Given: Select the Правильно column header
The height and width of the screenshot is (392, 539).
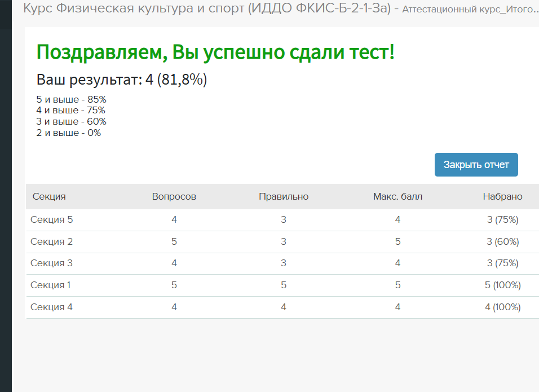Looking at the screenshot, I should click(x=284, y=196).
